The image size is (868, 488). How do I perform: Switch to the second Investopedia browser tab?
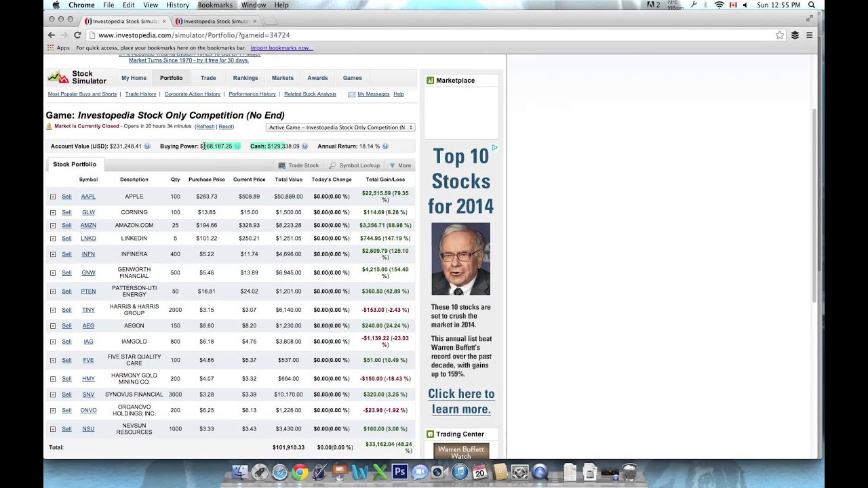(216, 21)
